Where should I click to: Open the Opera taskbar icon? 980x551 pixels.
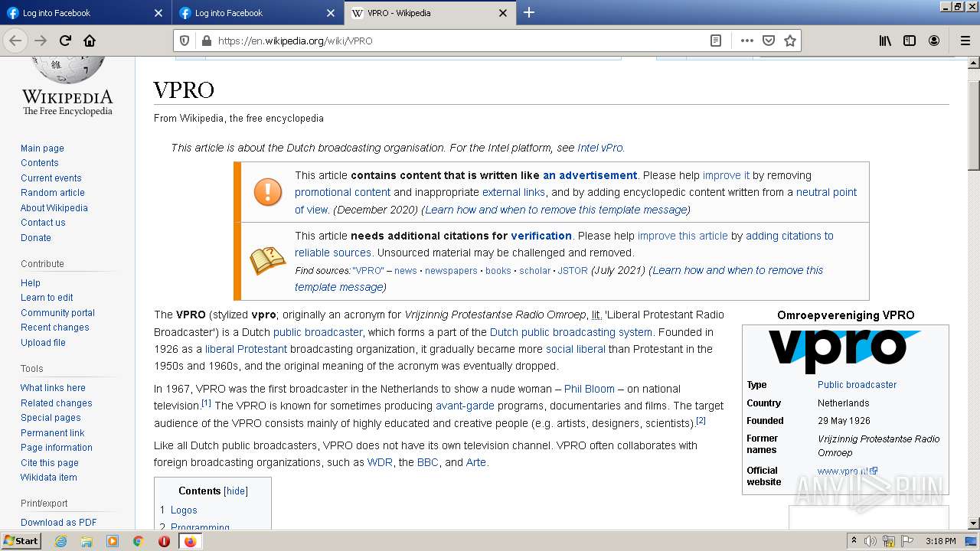pyautogui.click(x=164, y=541)
